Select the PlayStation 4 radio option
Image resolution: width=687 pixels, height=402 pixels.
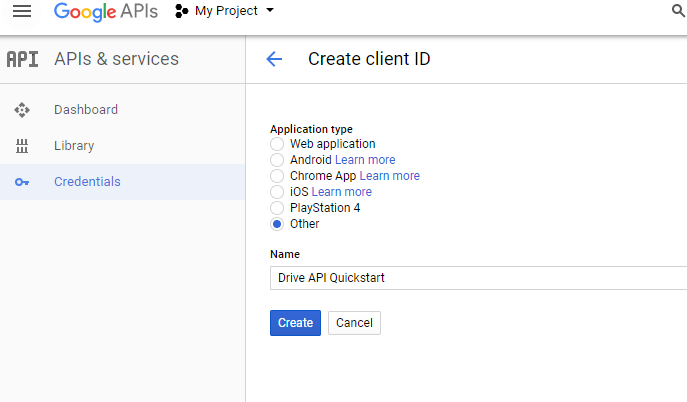click(277, 208)
